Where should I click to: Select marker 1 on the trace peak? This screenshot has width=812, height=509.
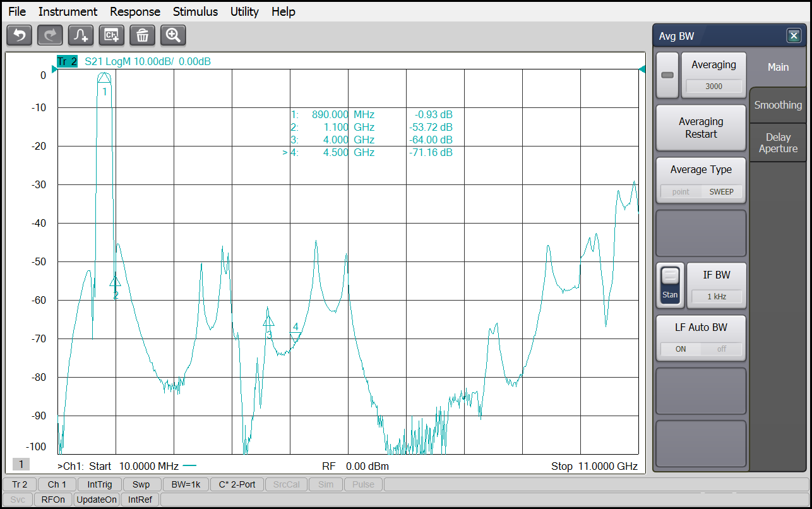coord(104,78)
